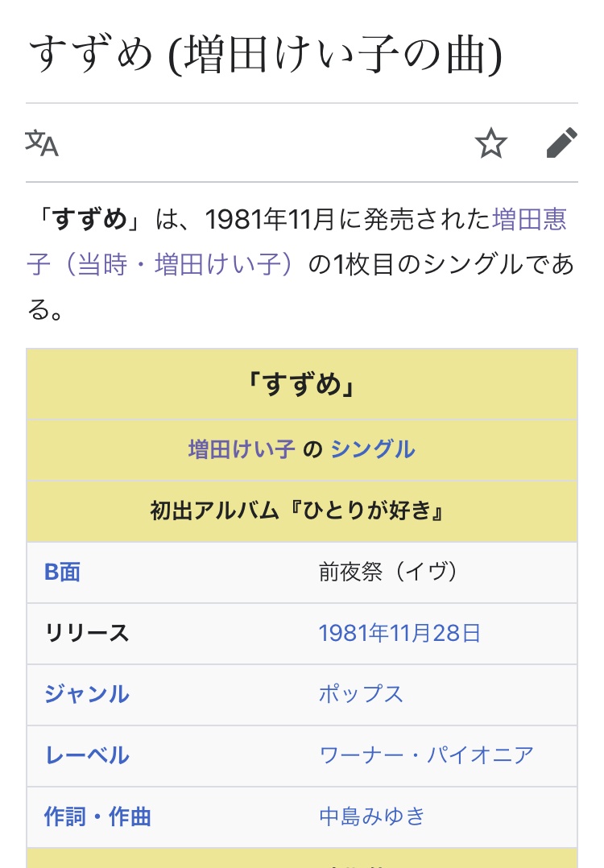Tap the yellow 「すずめ」 infobox title
604x868 pixels.
pos(302,385)
